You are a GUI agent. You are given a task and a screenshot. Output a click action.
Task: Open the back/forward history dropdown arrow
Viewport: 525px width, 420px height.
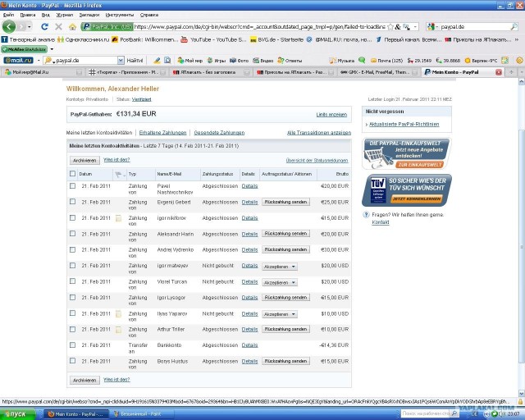coord(30,27)
